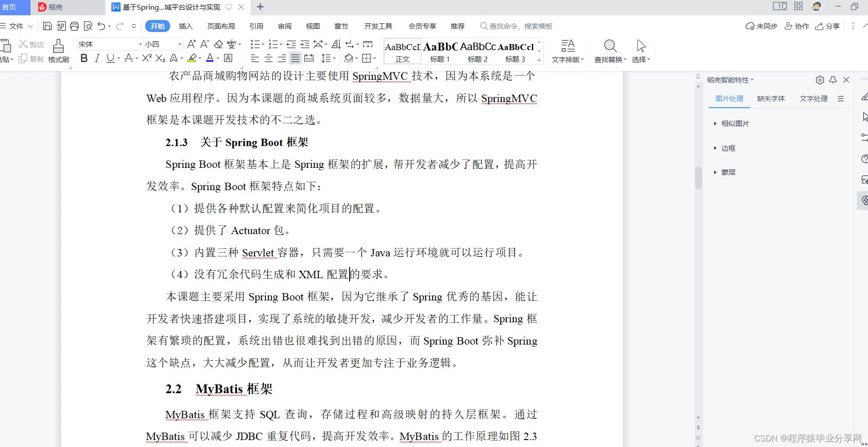
Task: Select Justify paragraph alignment
Action: tap(295, 58)
